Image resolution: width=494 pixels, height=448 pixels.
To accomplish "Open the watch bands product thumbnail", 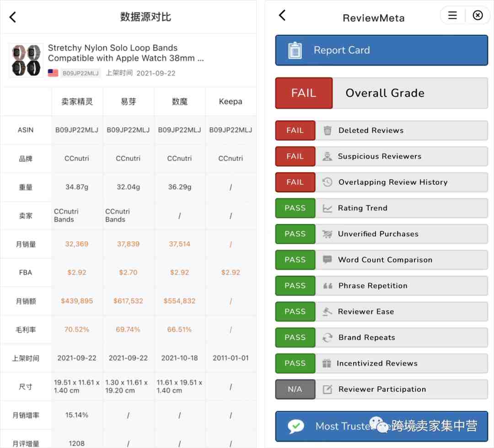I will coord(26,60).
